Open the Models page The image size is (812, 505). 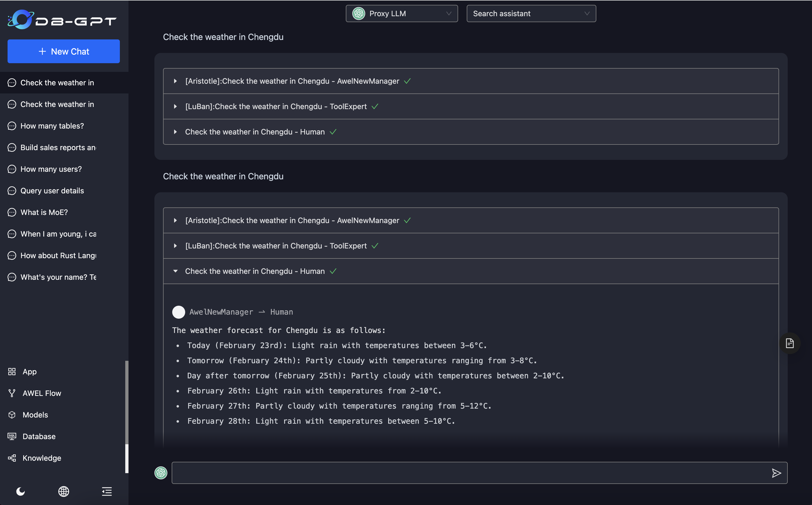(35, 415)
